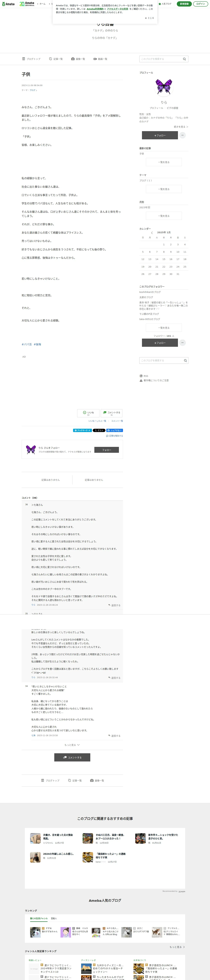Open the Ameba利用規約 link
Screen dimensions: 210x980
(95, 9)
